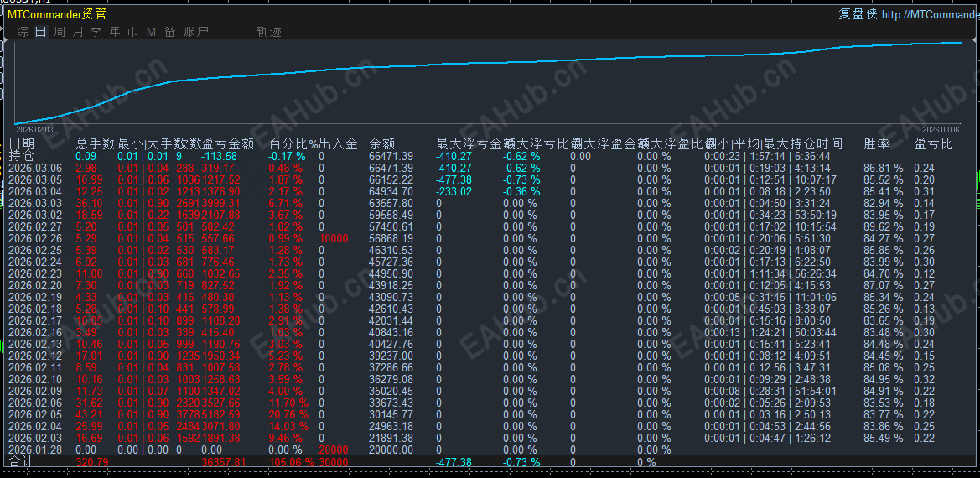
Task: Open the 轨迹 track tab
Action: [x=269, y=32]
